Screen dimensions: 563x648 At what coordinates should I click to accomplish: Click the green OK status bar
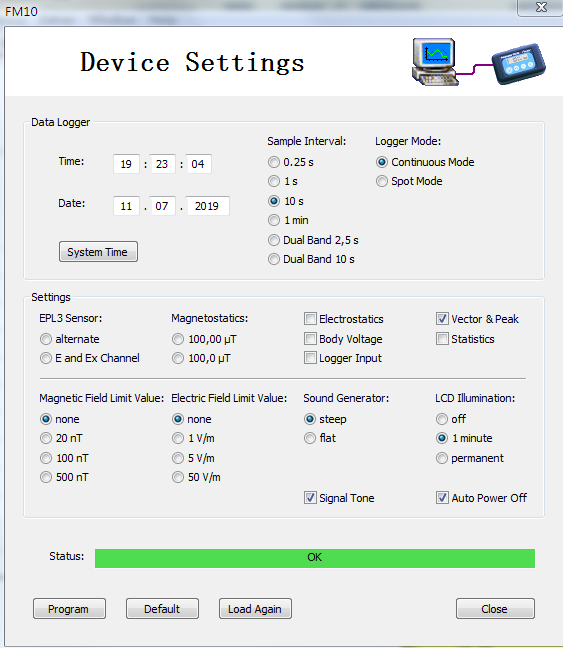(315, 558)
